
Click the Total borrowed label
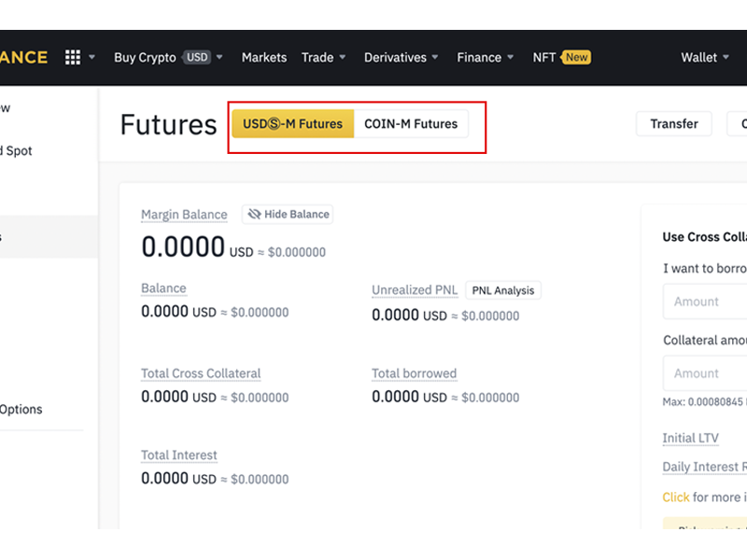coord(414,373)
